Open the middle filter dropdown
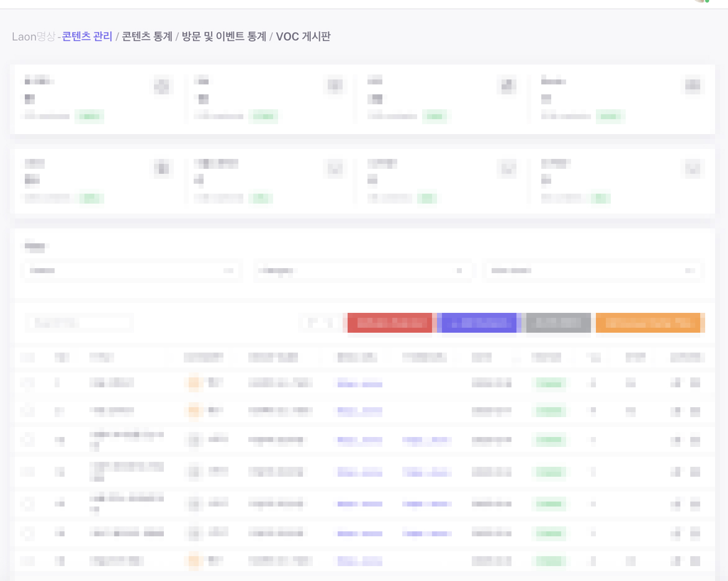 (x=362, y=271)
